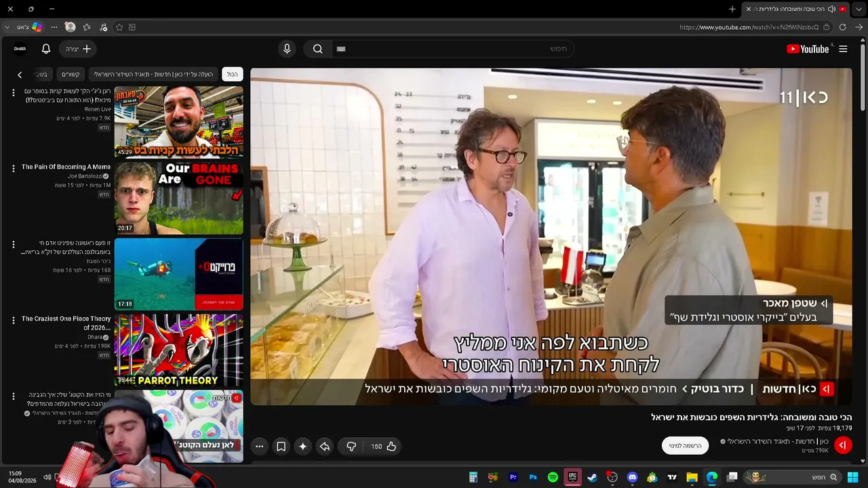This screenshot has height=488, width=868.
Task: Open the YouTube notifications bell
Action: [46, 49]
